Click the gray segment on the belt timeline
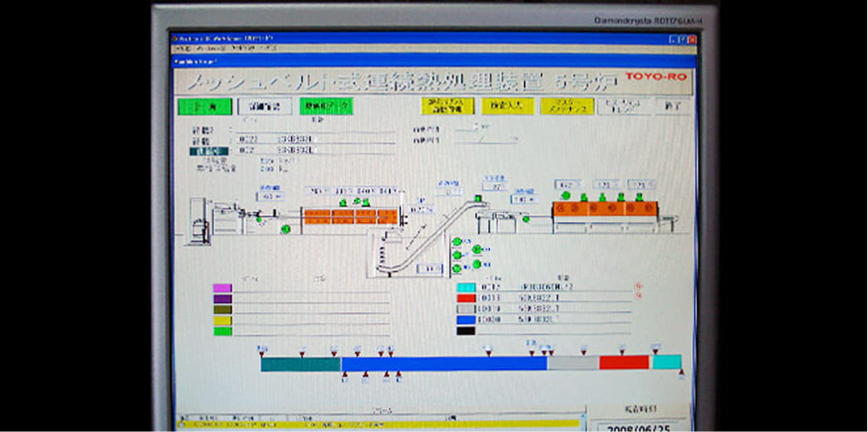 click(x=573, y=362)
